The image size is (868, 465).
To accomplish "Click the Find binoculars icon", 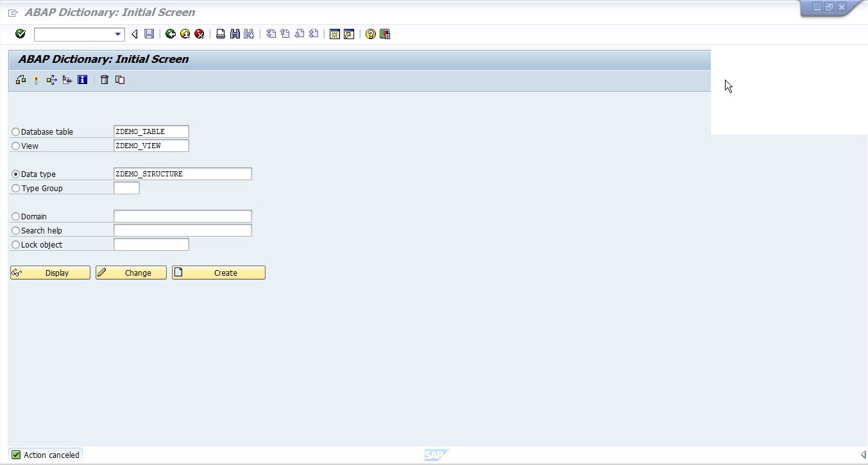I will click(234, 34).
